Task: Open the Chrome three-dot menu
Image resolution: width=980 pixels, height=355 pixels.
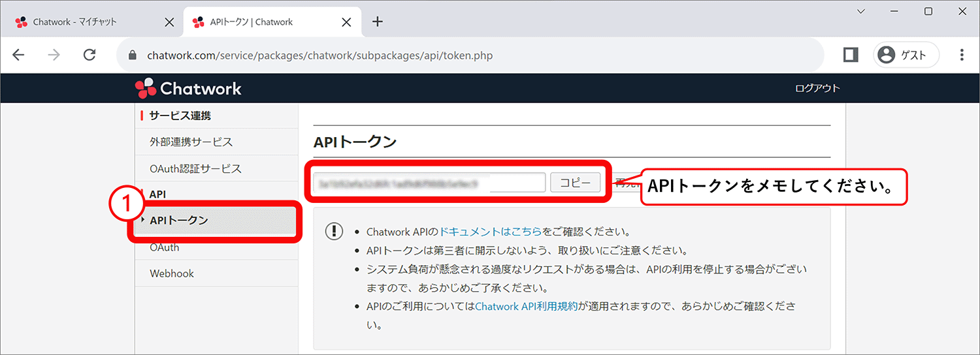Action: tap(961, 55)
